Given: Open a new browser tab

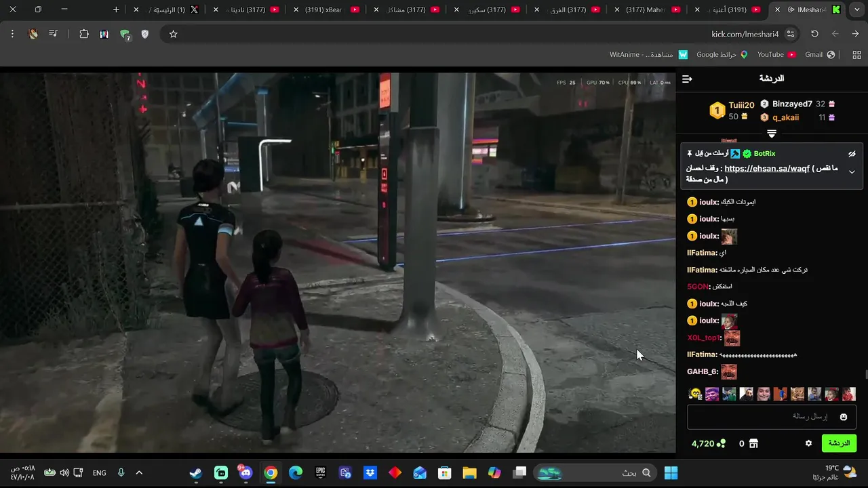Looking at the screenshot, I should (116, 9).
